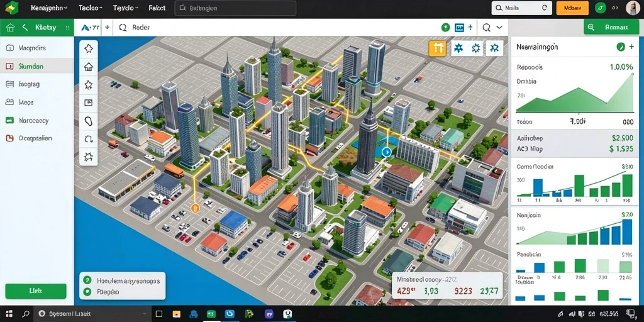This screenshot has height=322, width=644.
Task: Toggle the green check next to Honulemarysonoges
Action: coord(87,280)
